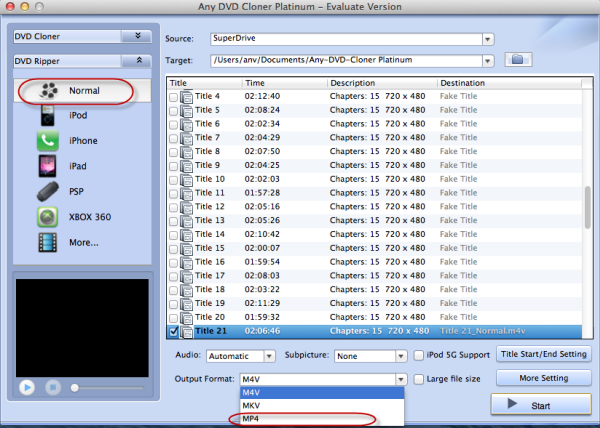Check the Title 15 checkbox
Image resolution: width=600 pixels, height=428 pixels.
[173, 249]
